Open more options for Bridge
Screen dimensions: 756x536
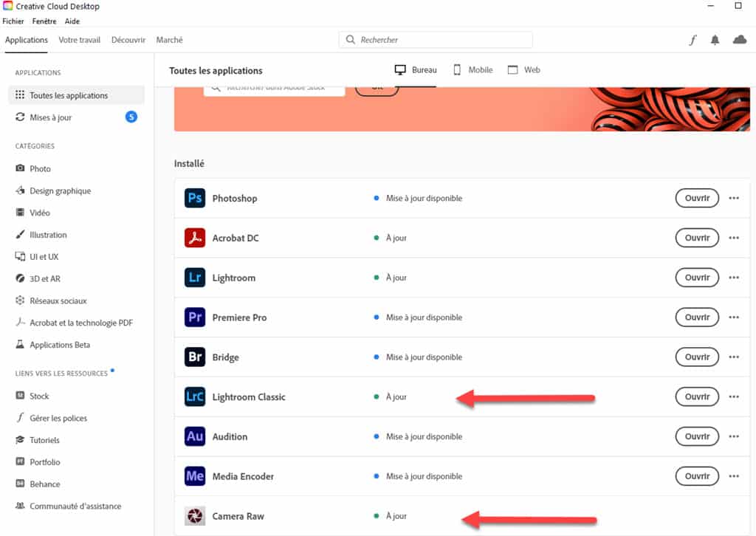[734, 357]
